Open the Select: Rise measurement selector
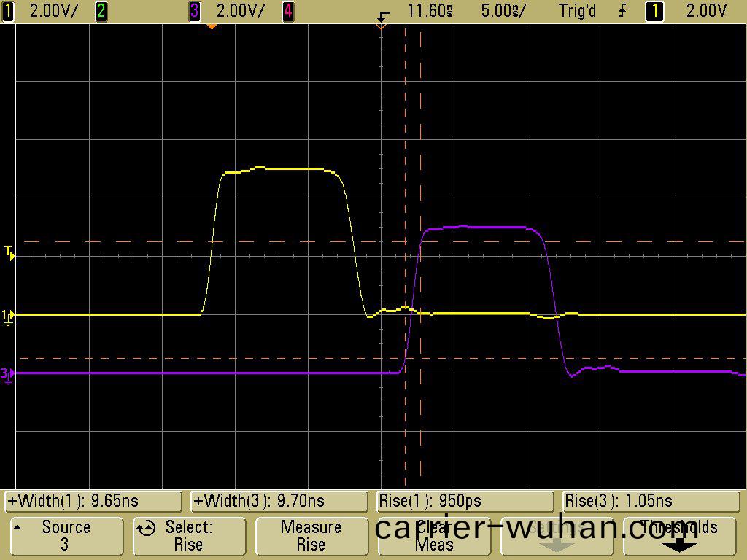 tap(188, 536)
